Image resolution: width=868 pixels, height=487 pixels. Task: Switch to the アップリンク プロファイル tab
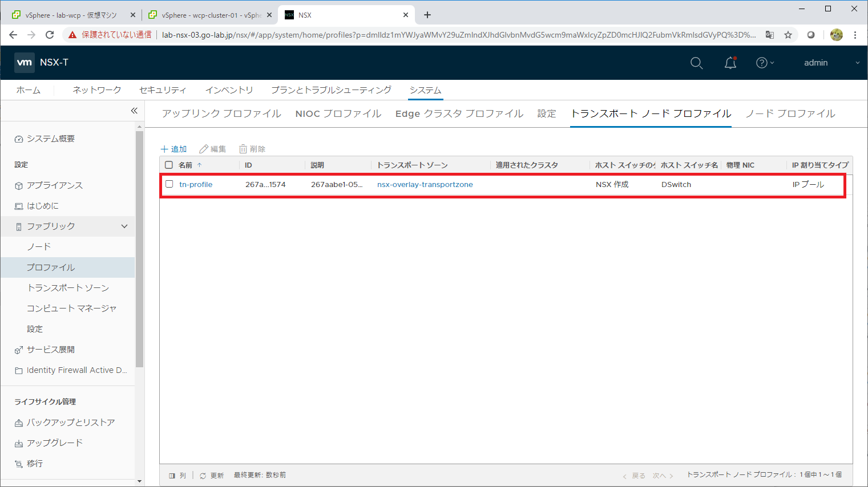click(x=221, y=113)
